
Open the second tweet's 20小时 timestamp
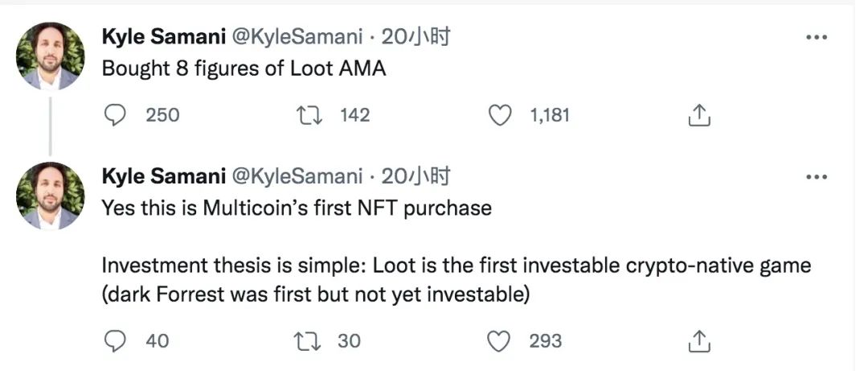(x=416, y=176)
